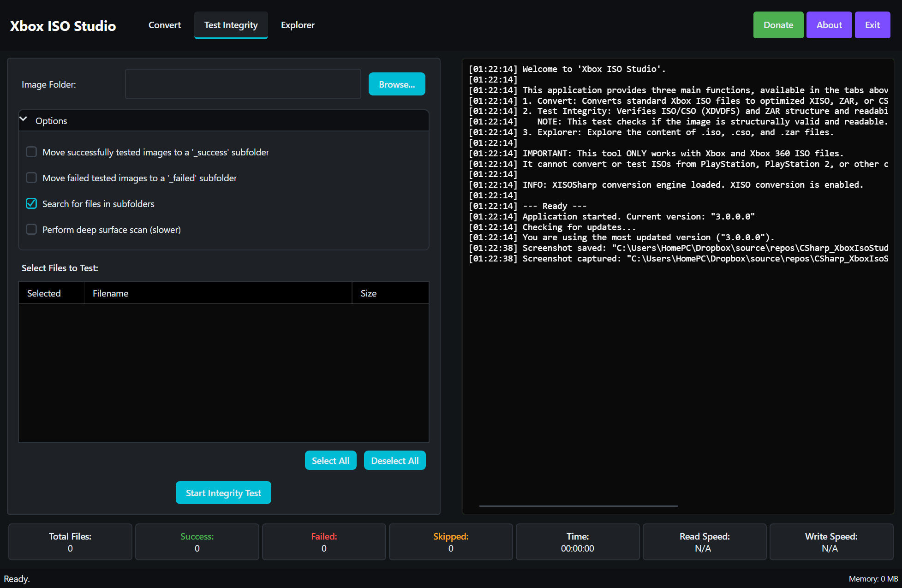Screen dimensions: 902x588
Task: Click the orange 'Skipped:' counter
Action: coord(451,542)
